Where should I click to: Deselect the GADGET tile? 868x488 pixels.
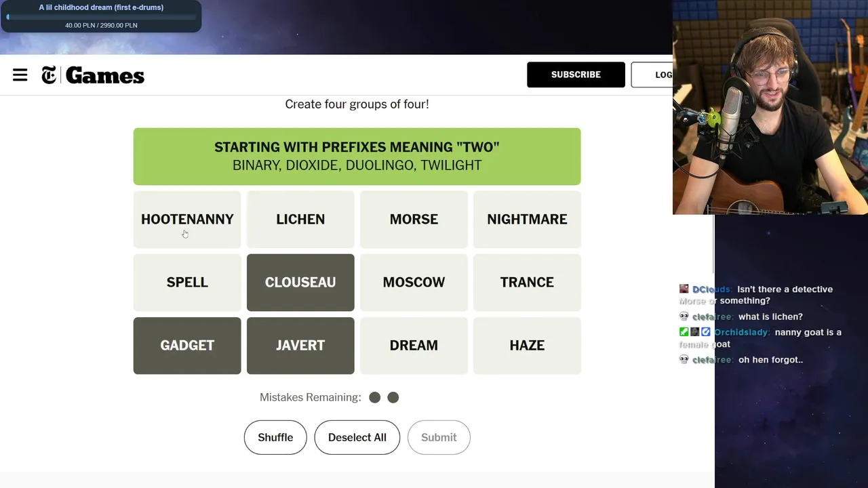[187, 346]
